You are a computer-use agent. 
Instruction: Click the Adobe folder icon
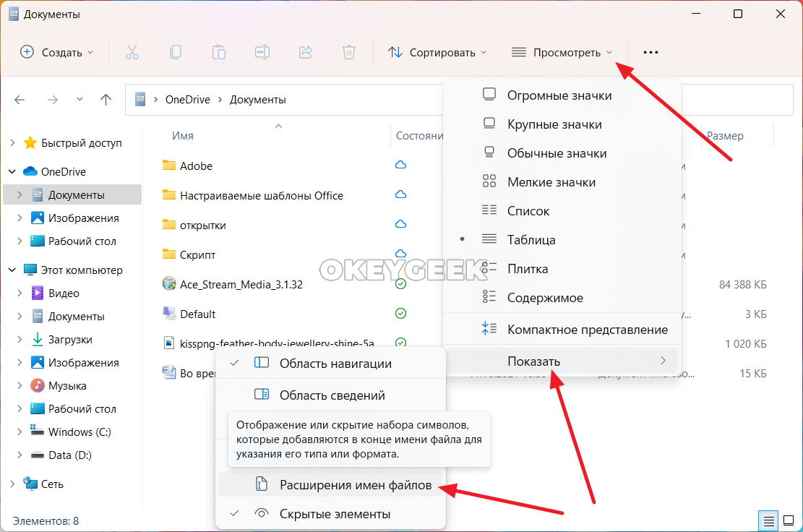(x=169, y=166)
